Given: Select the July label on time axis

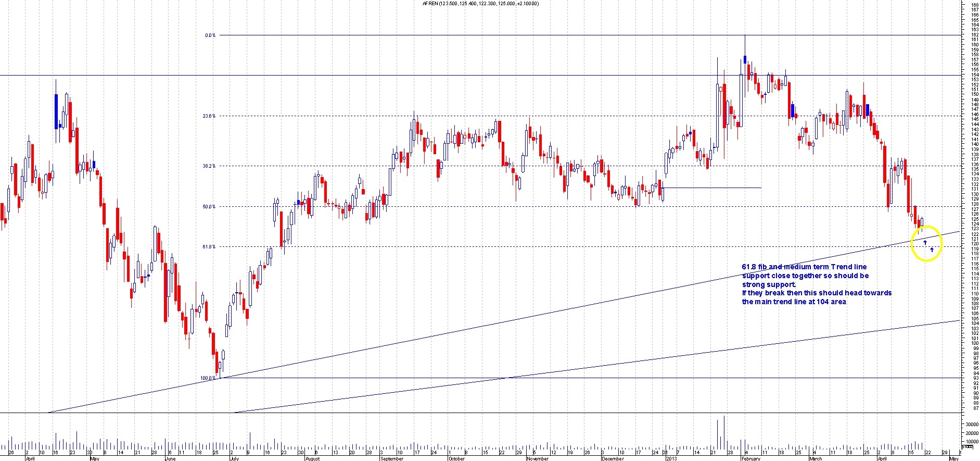Looking at the screenshot, I should (234, 458).
